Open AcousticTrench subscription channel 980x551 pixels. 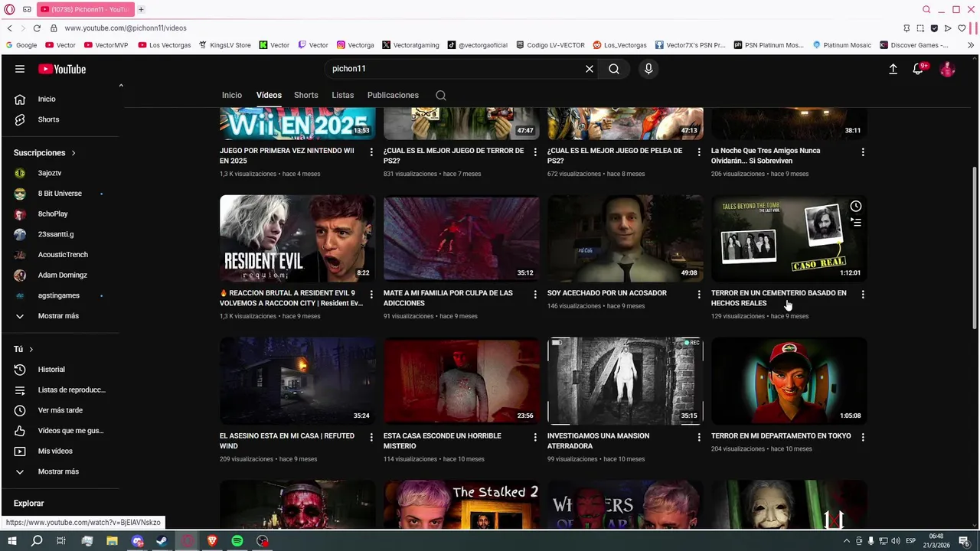click(x=64, y=255)
